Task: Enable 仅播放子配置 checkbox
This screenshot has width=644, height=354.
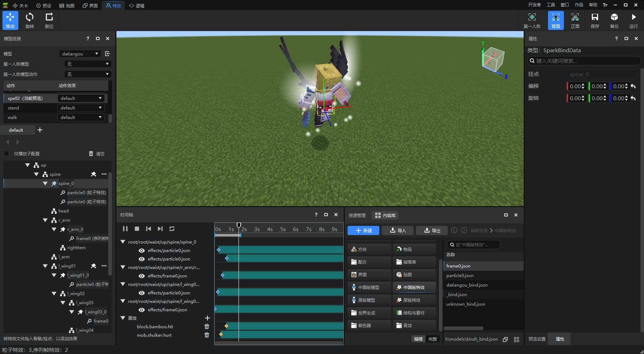Action: pos(6,154)
